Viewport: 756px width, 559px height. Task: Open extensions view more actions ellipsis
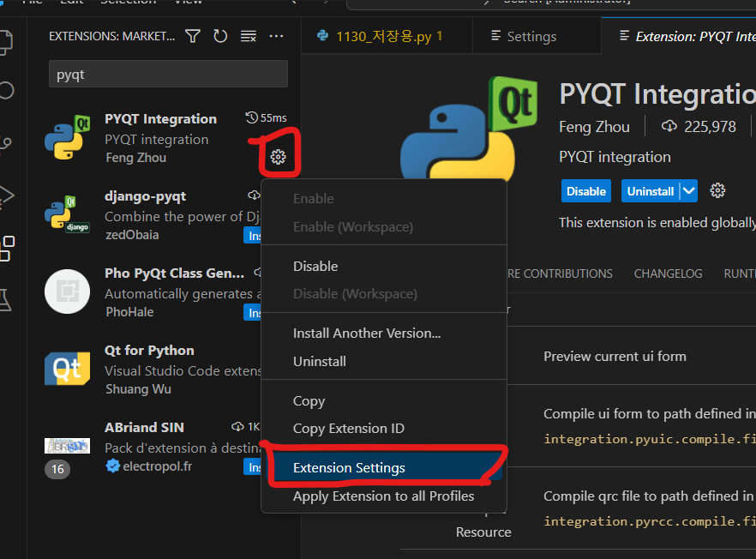point(276,36)
